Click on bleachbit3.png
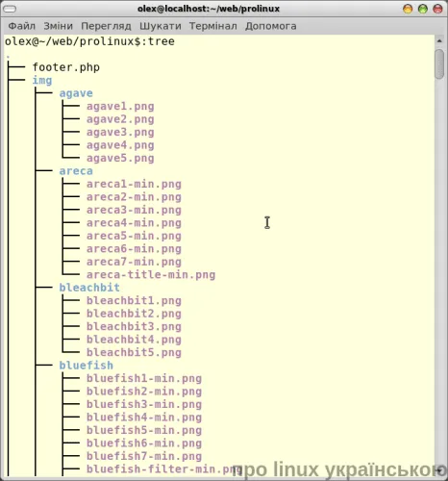 [x=134, y=326]
